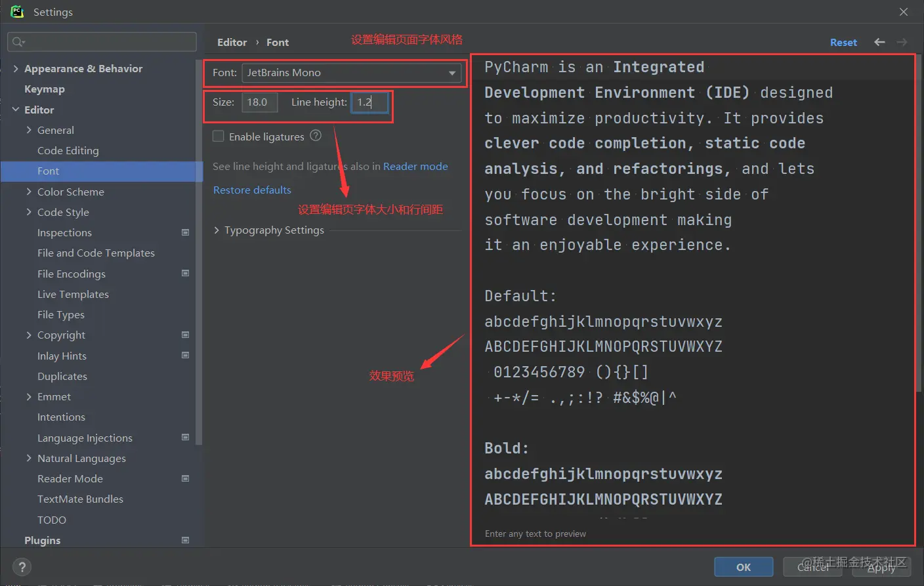
Task: Click the search magnifier icon in settings
Action: (x=18, y=42)
